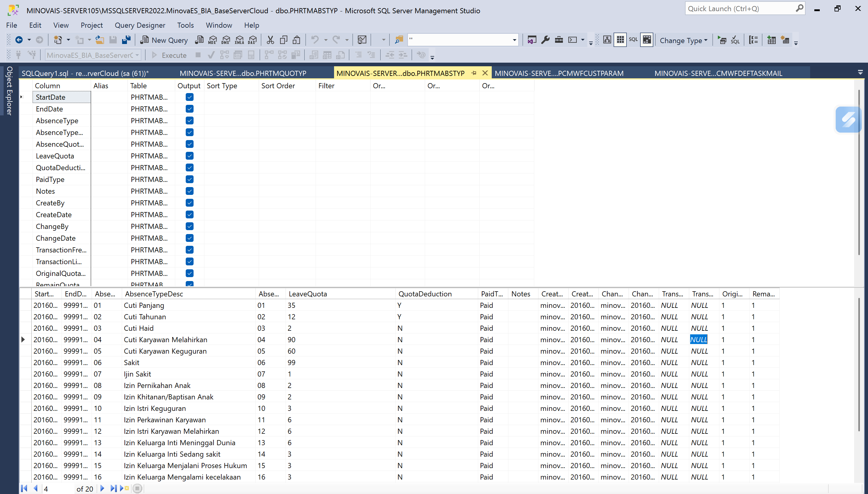Go to the next record
The height and width of the screenshot is (494, 868).
point(102,489)
